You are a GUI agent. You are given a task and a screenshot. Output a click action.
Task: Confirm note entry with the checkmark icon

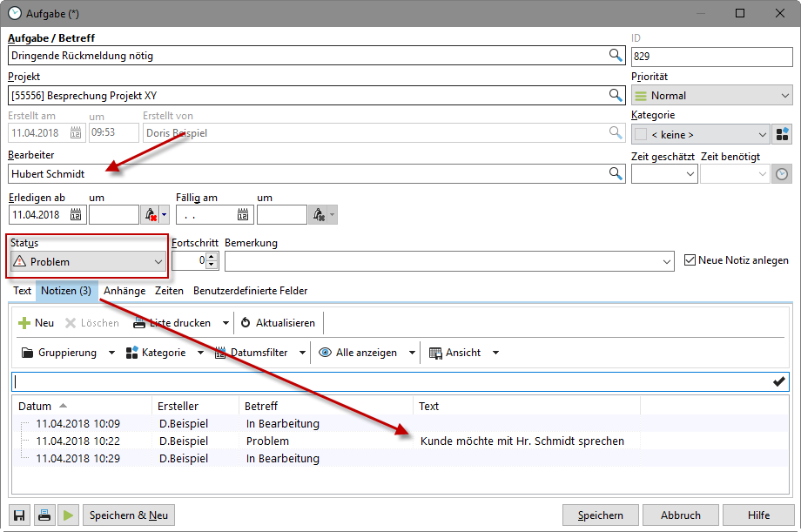778,381
